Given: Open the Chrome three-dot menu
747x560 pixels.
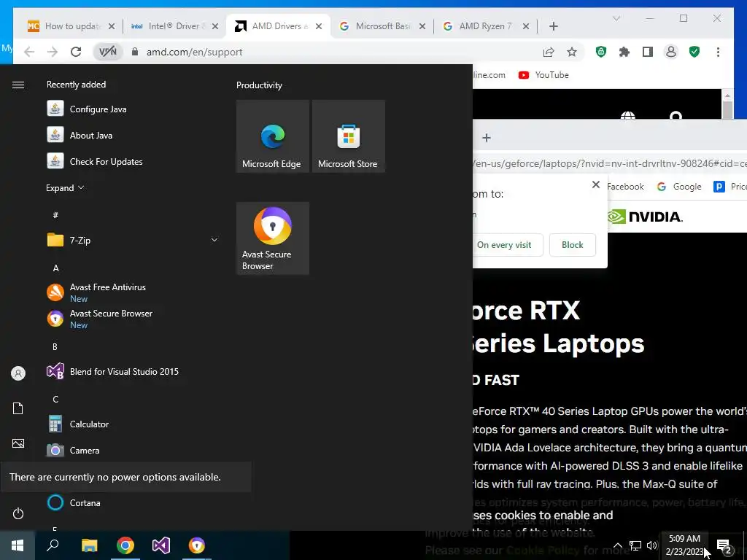Looking at the screenshot, I should 718,52.
